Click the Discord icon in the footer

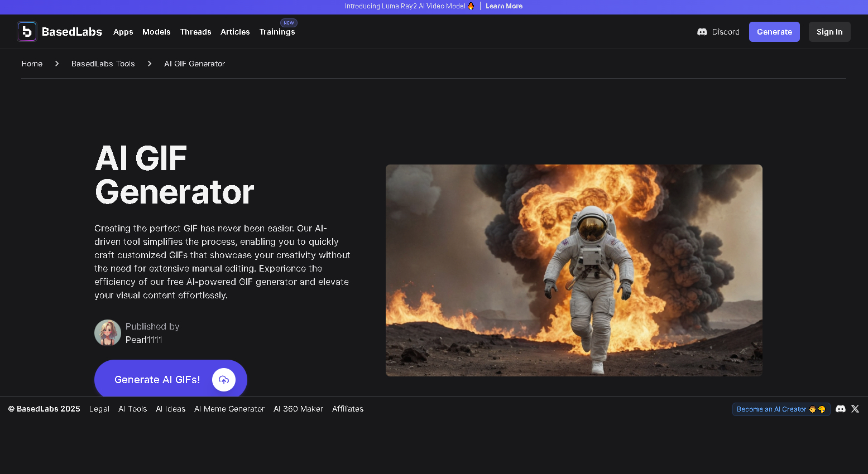(841, 409)
